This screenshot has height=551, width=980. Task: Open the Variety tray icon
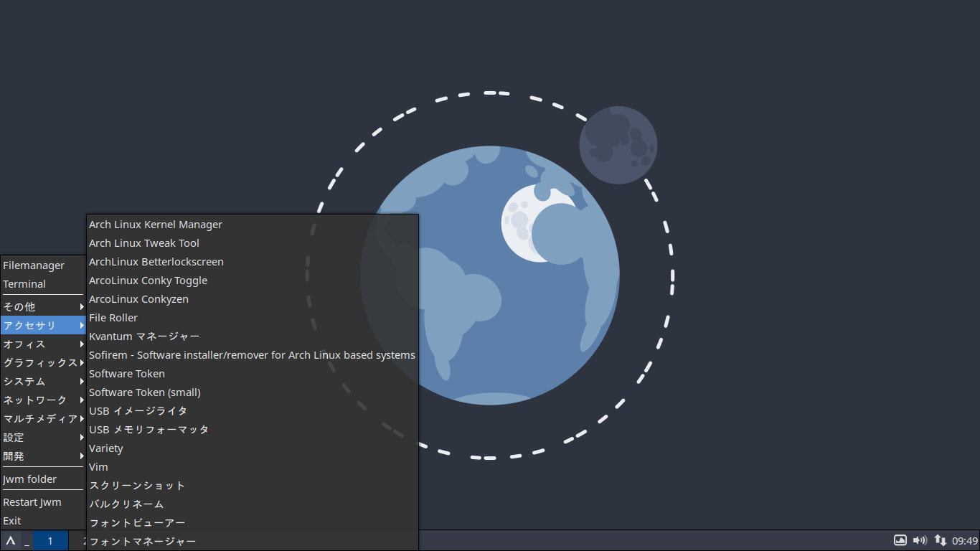pos(900,540)
